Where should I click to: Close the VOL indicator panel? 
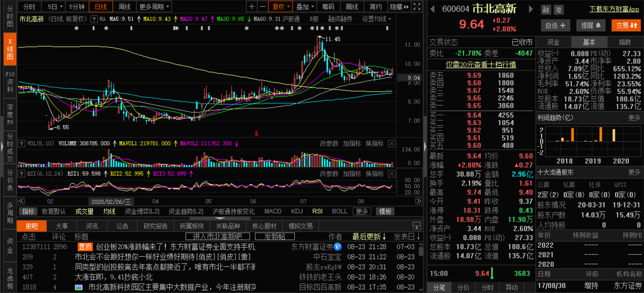[392, 143]
